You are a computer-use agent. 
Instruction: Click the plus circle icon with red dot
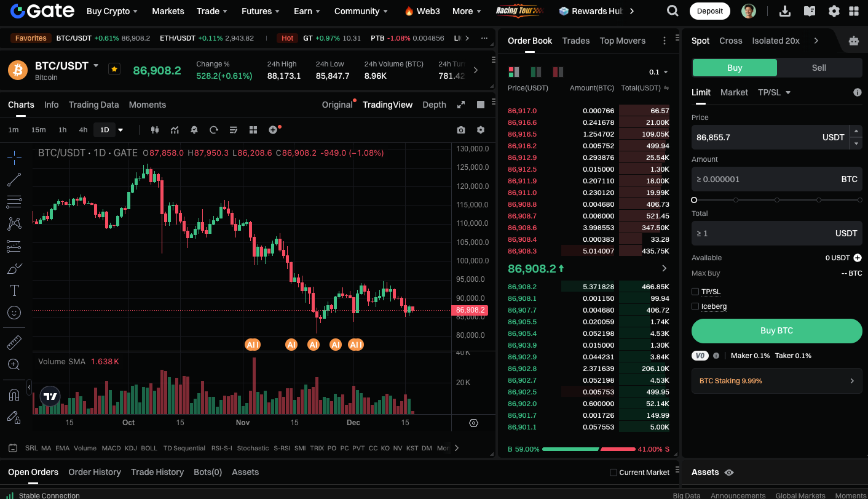[x=274, y=130]
